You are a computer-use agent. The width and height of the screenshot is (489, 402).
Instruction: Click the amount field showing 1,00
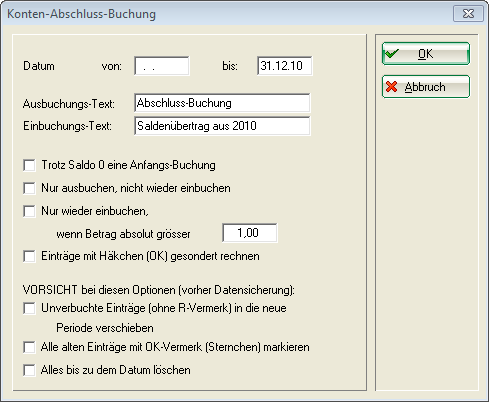tap(250, 233)
